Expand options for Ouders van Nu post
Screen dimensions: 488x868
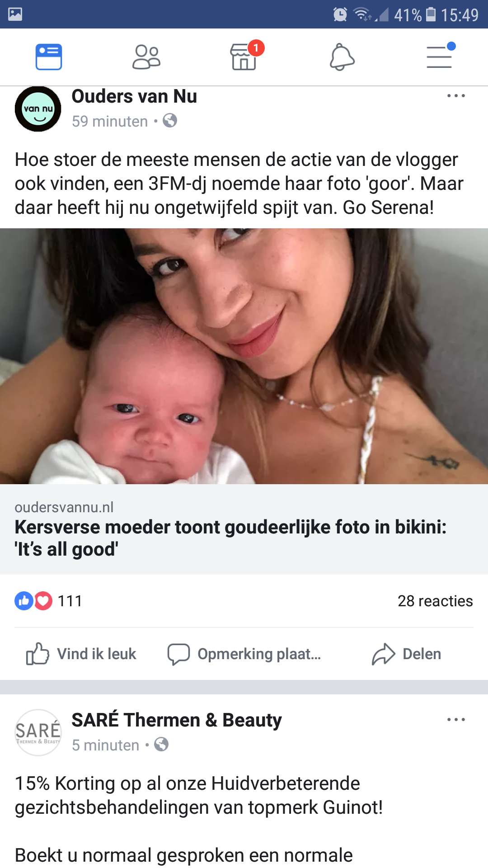pos(456,96)
